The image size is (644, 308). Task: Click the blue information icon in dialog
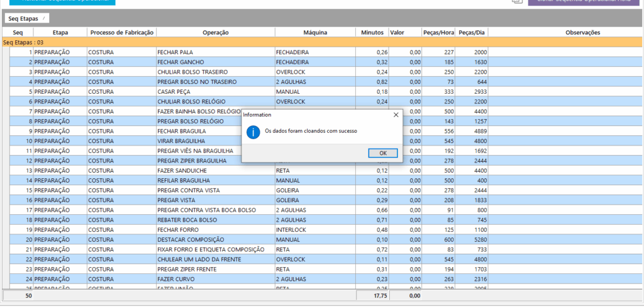253,132
